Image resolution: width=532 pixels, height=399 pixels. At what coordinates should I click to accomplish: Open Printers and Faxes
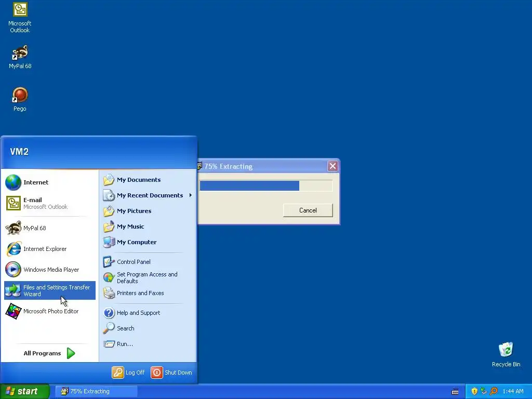coord(148,293)
